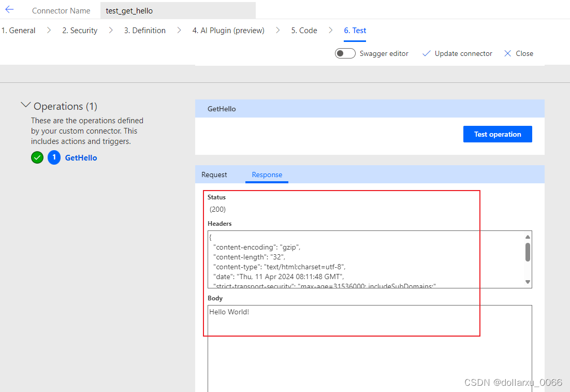
Task: Click the checkmark icon beside Update connector
Action: pyautogui.click(x=426, y=53)
